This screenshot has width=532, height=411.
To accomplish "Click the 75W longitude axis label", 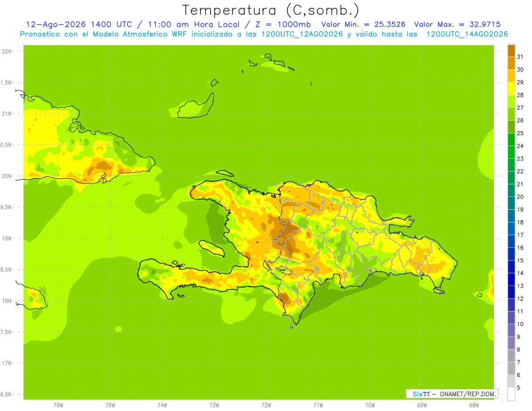I will (110, 405).
